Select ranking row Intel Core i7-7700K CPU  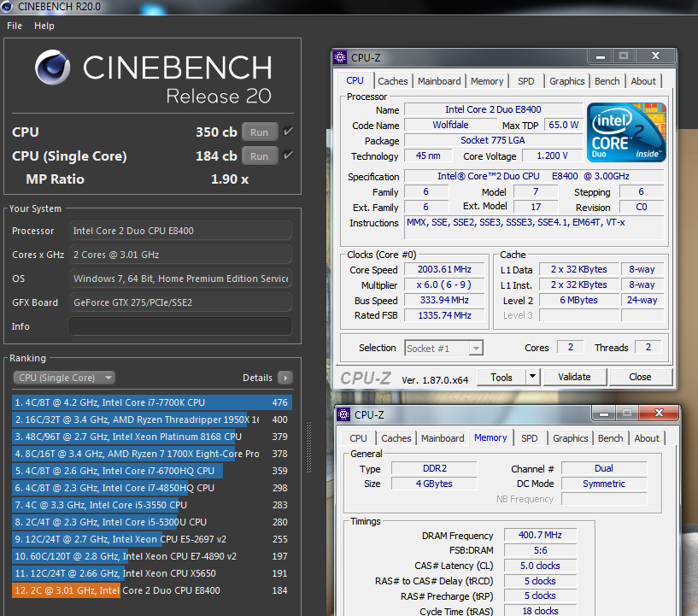coord(152,402)
